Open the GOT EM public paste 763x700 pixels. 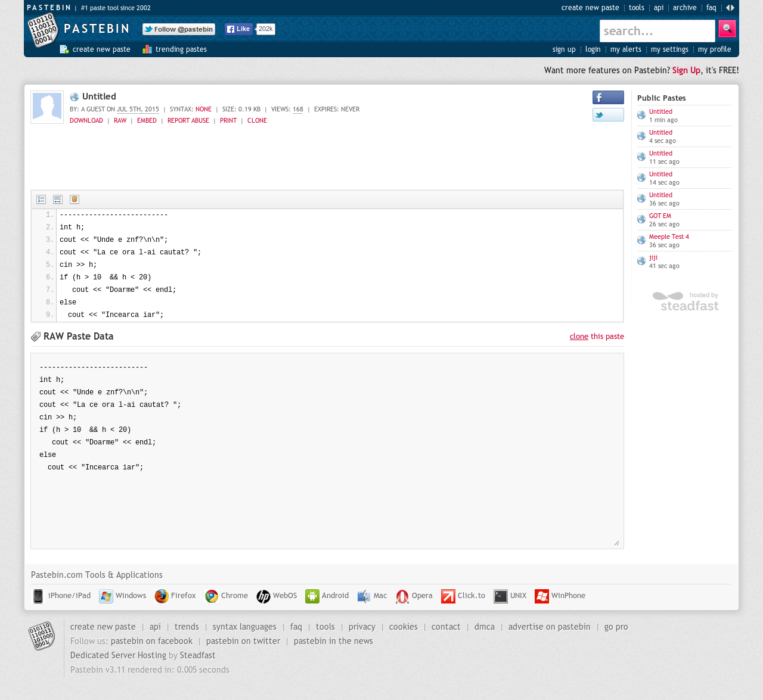(x=660, y=216)
